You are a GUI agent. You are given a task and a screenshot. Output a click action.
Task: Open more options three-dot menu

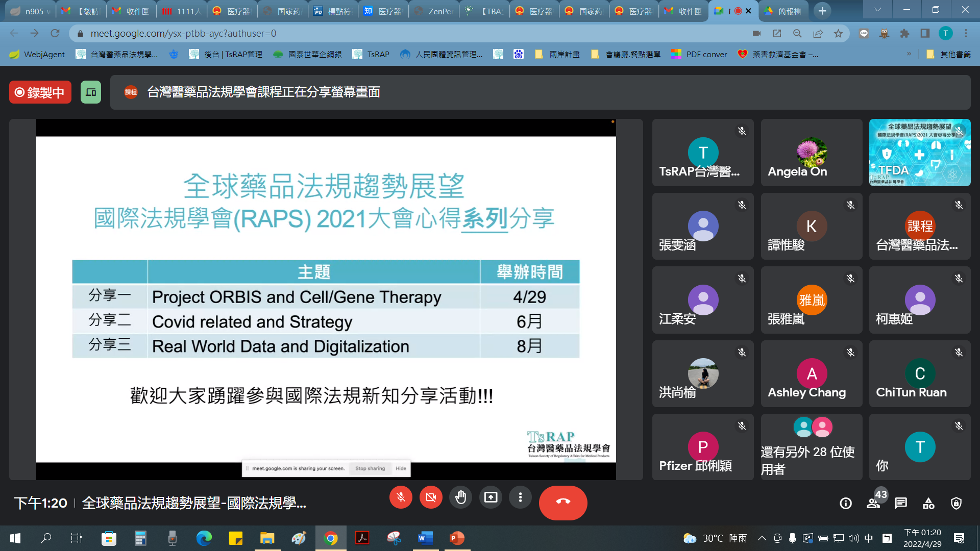[x=520, y=497]
